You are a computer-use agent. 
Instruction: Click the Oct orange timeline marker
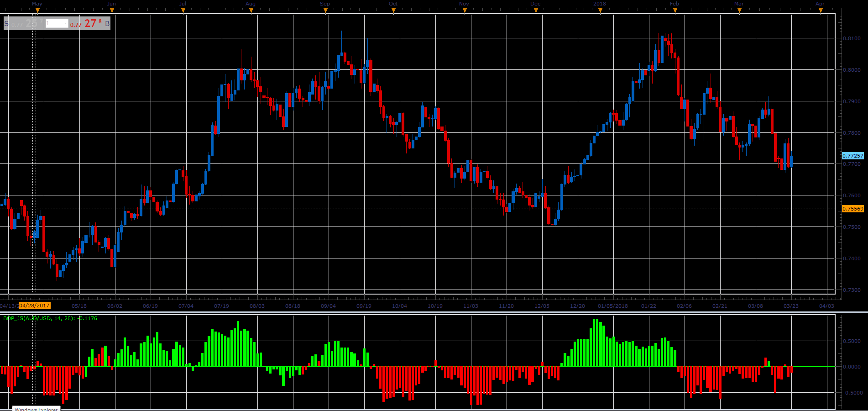(394, 11)
